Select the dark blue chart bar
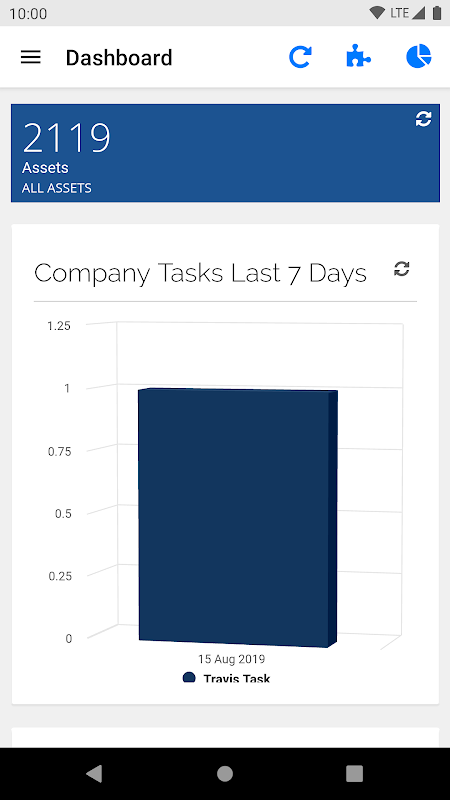This screenshot has width=450, height=800. 238,517
